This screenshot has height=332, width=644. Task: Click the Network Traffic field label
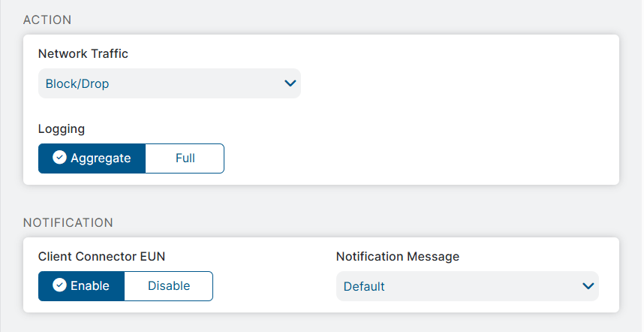[x=83, y=53]
